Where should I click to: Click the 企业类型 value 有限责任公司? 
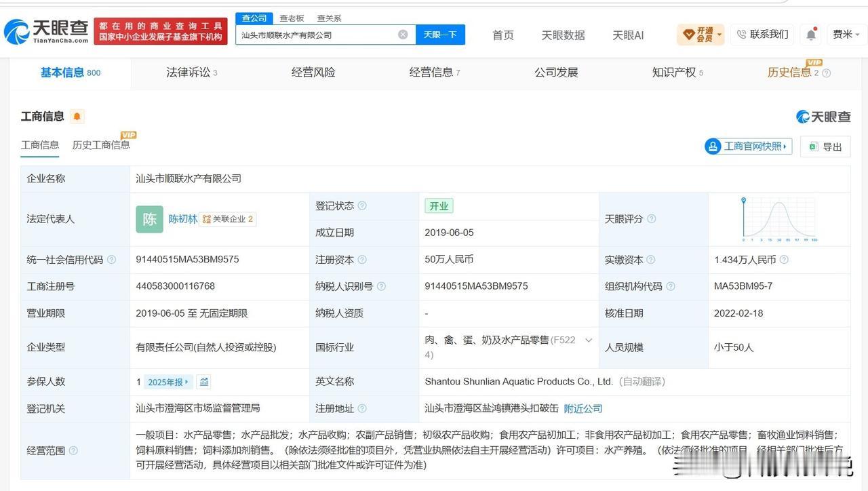point(206,347)
